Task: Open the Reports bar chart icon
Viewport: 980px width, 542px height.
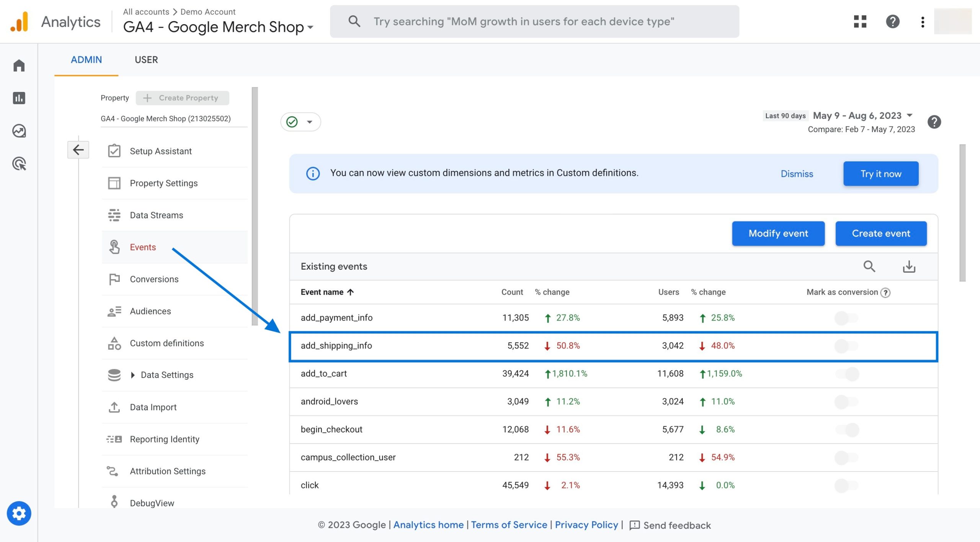Action: pos(19,98)
